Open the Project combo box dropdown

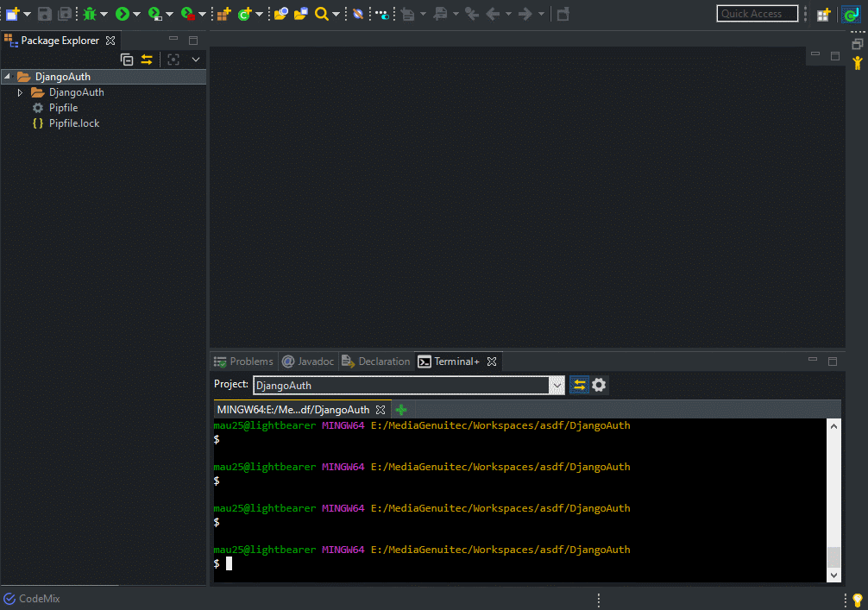[557, 386]
